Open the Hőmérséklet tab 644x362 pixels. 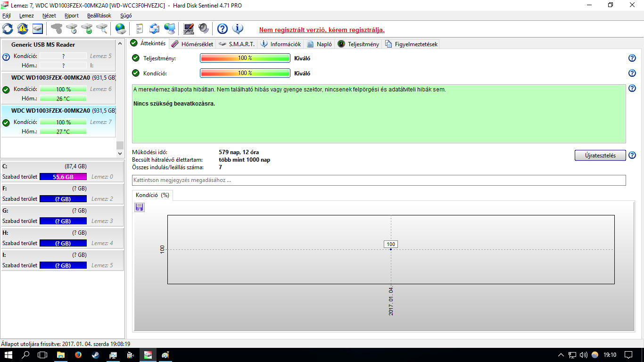tap(192, 44)
